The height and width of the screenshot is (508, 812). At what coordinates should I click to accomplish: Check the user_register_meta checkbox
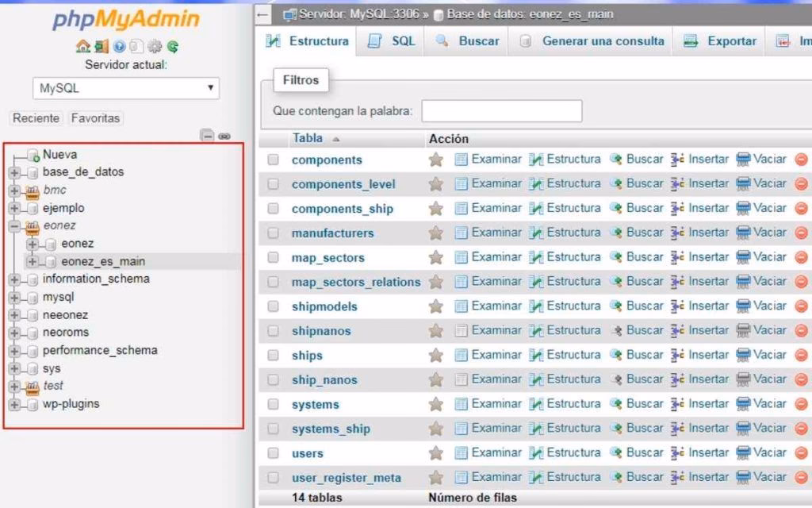point(273,477)
